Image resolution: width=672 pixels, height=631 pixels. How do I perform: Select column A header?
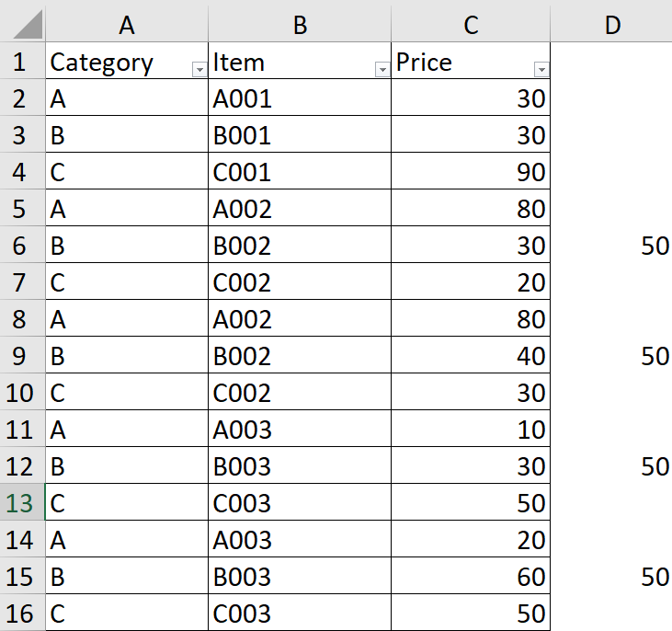click(x=127, y=26)
